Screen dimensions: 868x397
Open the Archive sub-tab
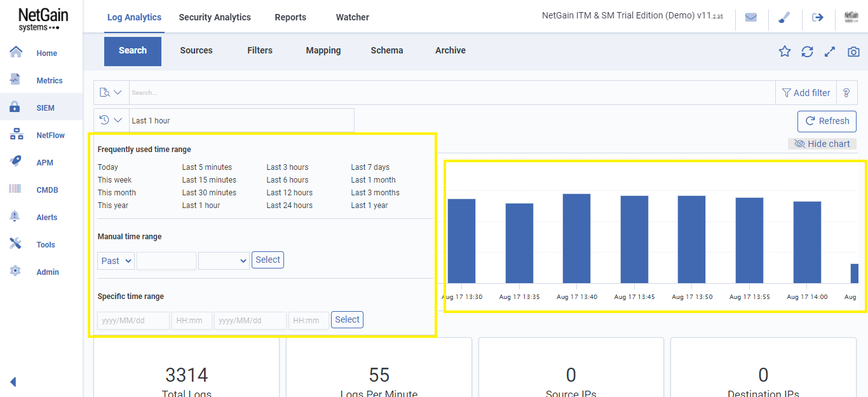451,50
